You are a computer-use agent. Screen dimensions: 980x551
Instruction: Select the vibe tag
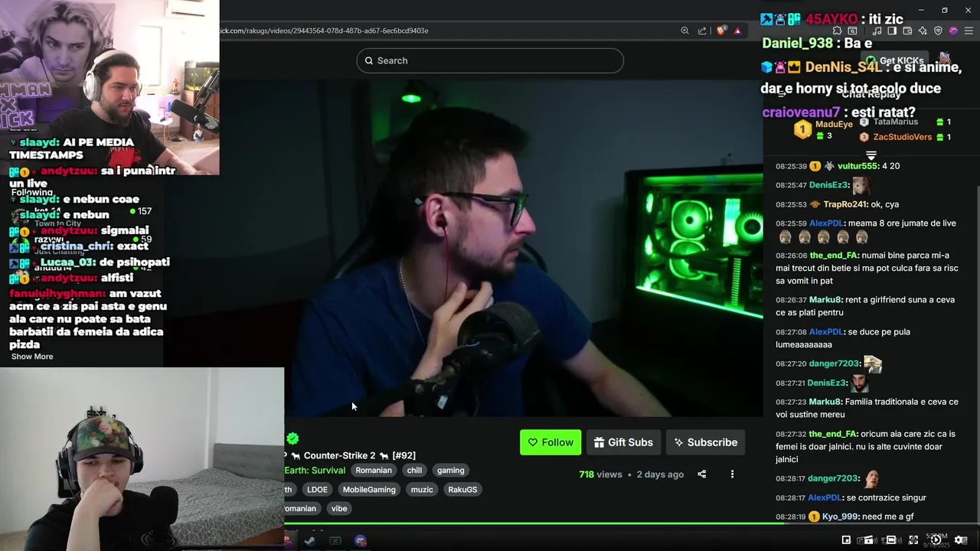coord(339,509)
